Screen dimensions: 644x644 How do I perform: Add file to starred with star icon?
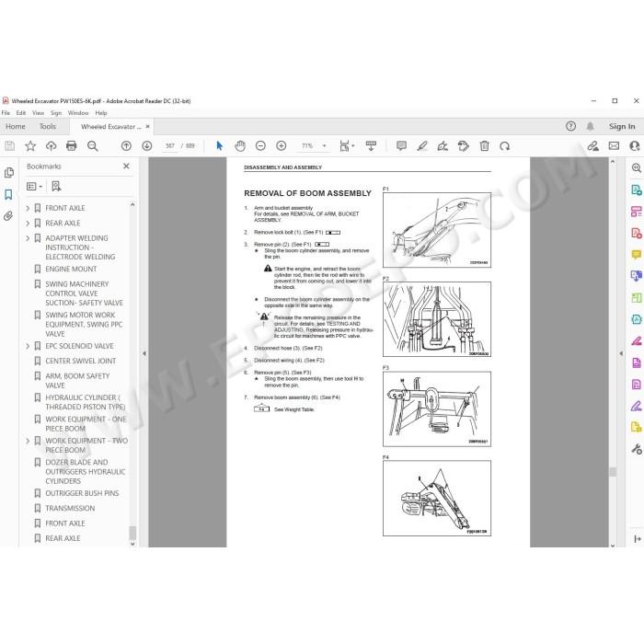(x=30, y=145)
